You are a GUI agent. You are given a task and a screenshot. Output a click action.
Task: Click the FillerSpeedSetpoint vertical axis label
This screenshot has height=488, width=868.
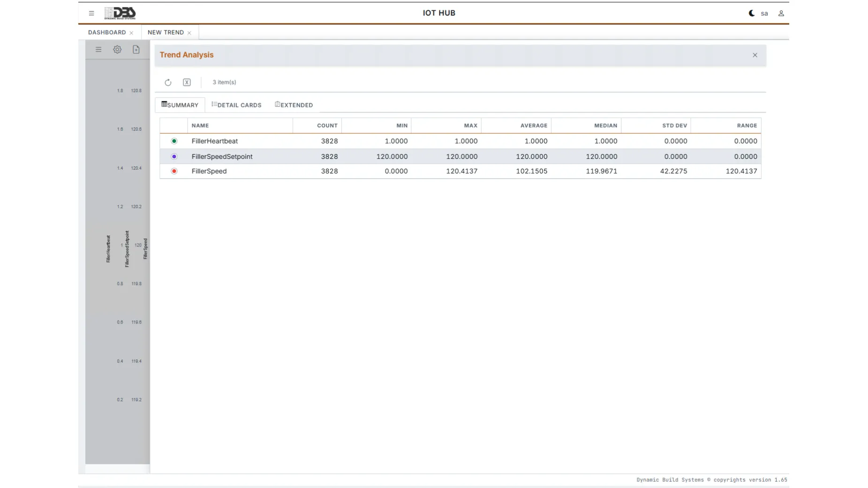pyautogui.click(x=127, y=249)
